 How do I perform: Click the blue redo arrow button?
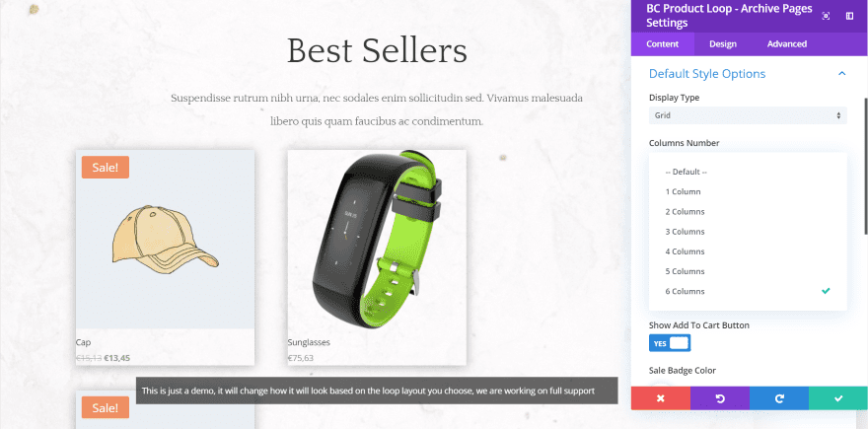coord(779,398)
